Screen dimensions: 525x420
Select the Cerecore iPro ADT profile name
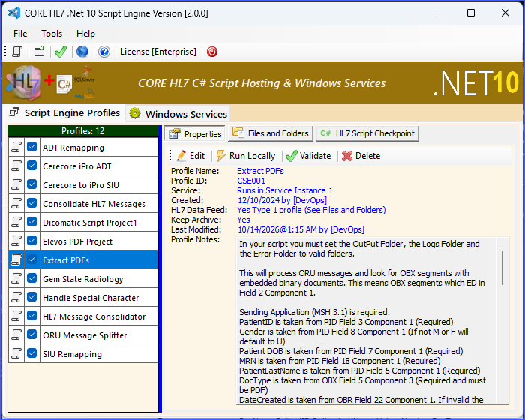tap(77, 166)
